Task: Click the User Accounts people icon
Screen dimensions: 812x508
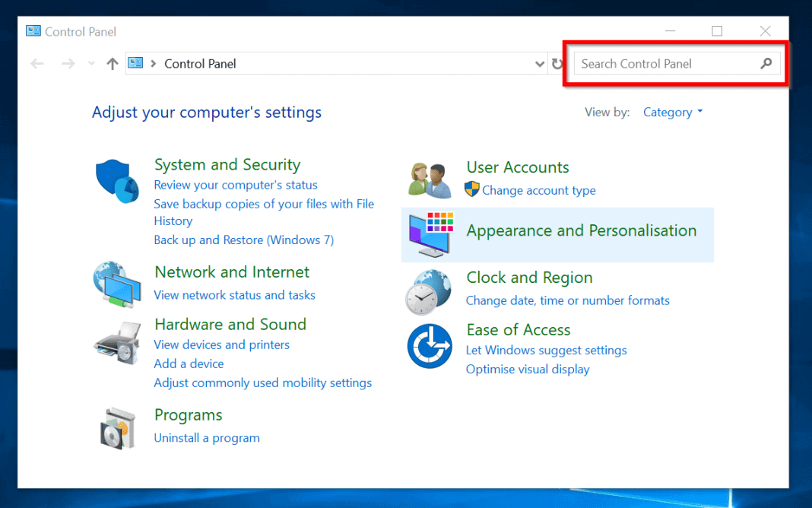Action: [429, 178]
